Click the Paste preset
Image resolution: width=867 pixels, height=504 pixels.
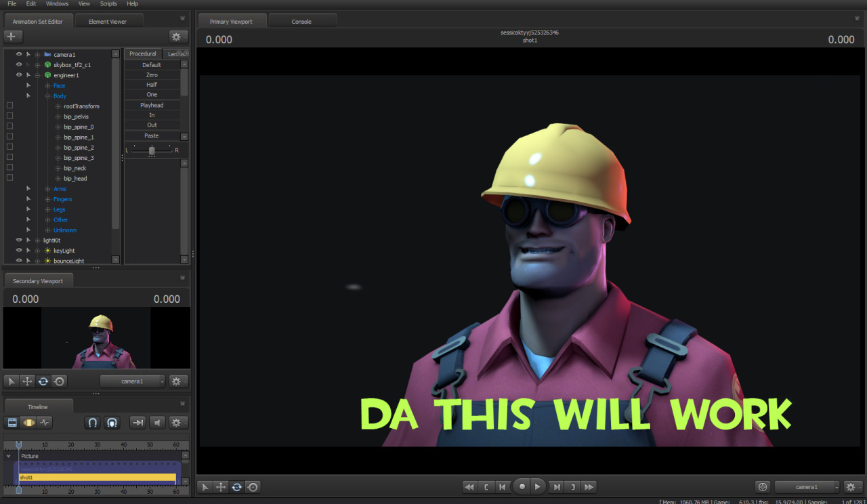tap(152, 135)
